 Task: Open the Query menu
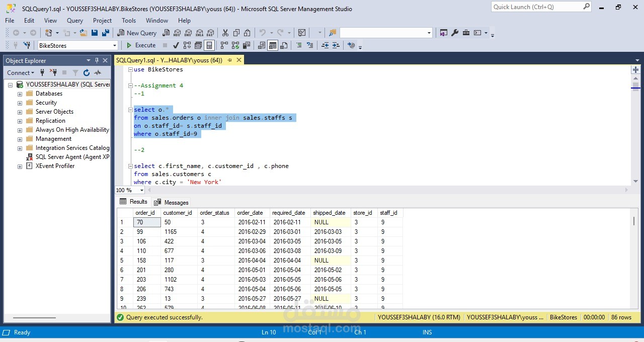tap(75, 21)
